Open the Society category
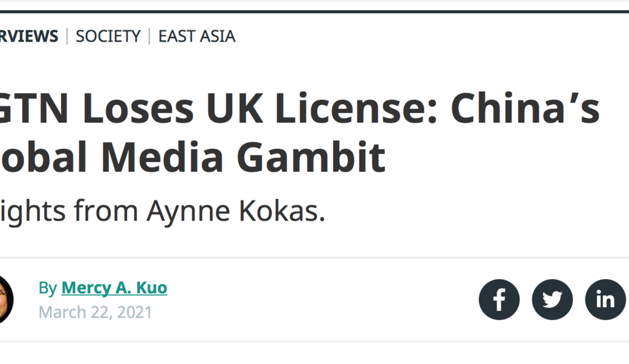Screen dimensions: 629x364 pos(108,36)
